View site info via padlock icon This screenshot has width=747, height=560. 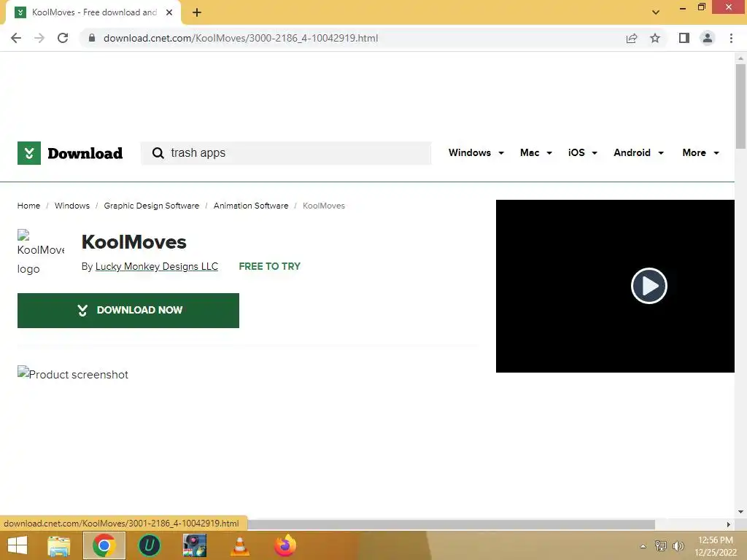[92, 38]
